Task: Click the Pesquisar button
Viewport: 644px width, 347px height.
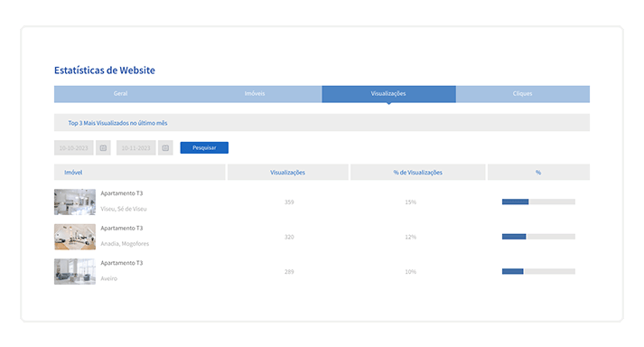Action: (204, 147)
